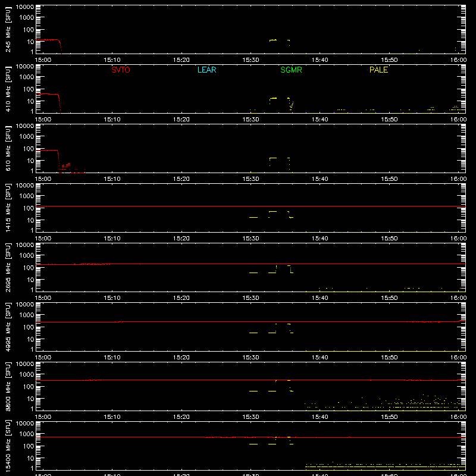Select the 2695 MHz [SFU] axis label
The width and height of the screenshot is (476, 476).
coord(8,267)
